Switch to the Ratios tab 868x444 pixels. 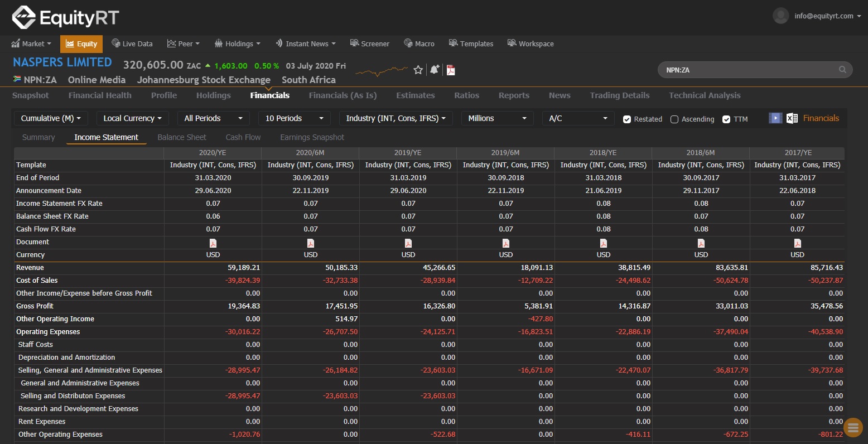click(x=467, y=95)
